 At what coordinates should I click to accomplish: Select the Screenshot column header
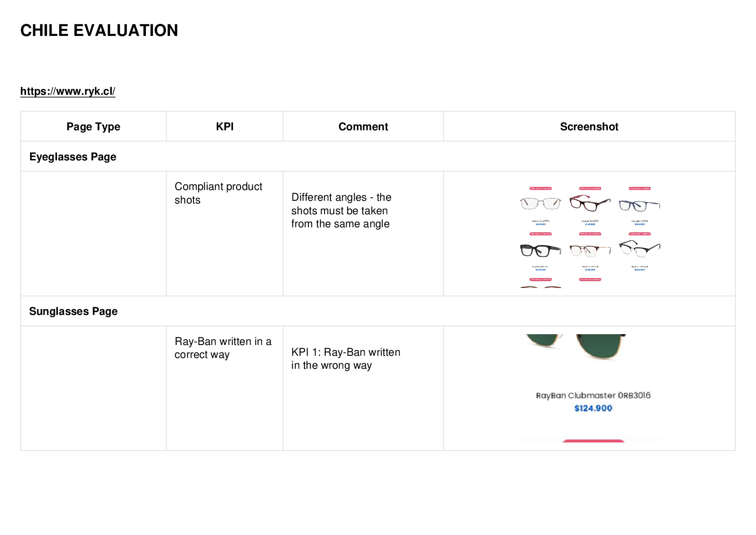589,127
